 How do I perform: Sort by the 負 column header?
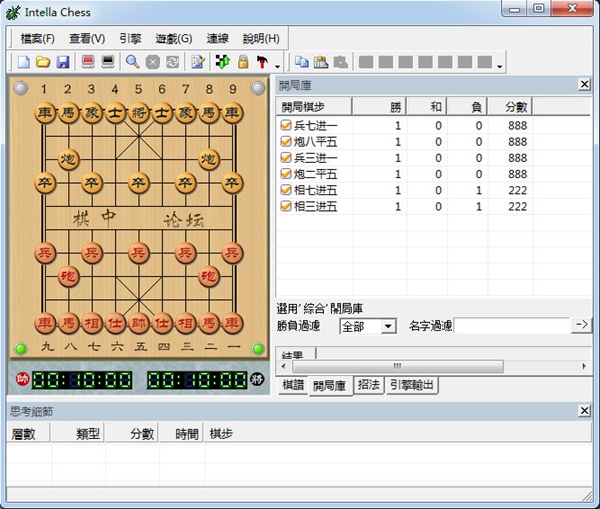(x=467, y=107)
